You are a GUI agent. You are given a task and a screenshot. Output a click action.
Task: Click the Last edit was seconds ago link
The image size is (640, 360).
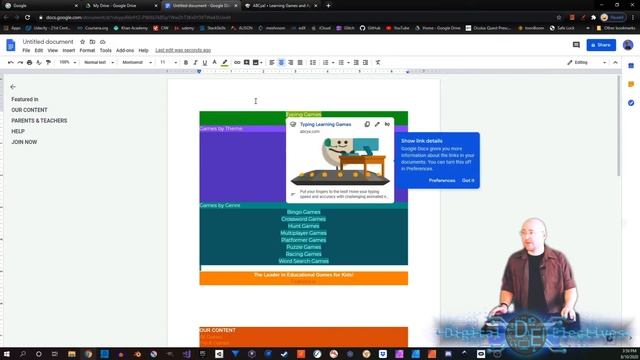click(183, 50)
